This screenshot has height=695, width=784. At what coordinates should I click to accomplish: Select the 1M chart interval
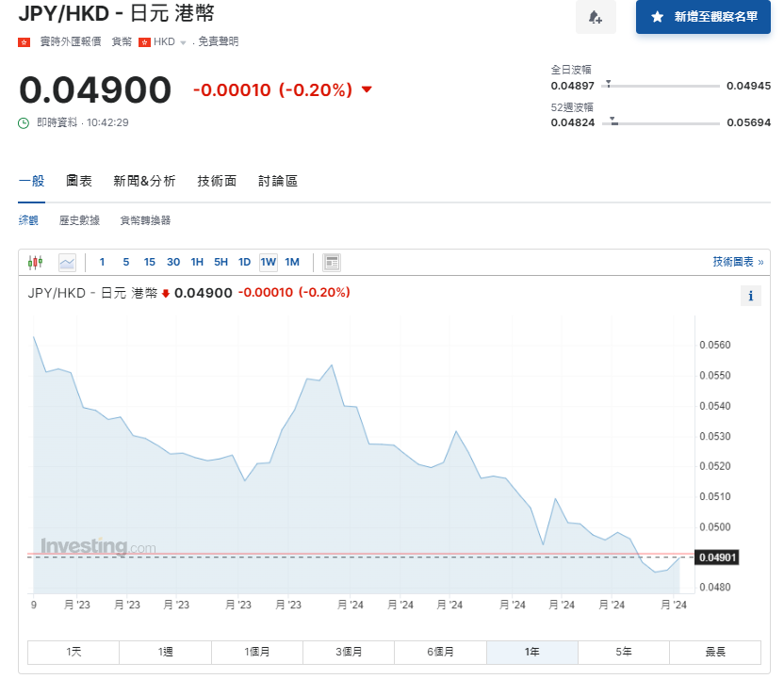tap(292, 262)
